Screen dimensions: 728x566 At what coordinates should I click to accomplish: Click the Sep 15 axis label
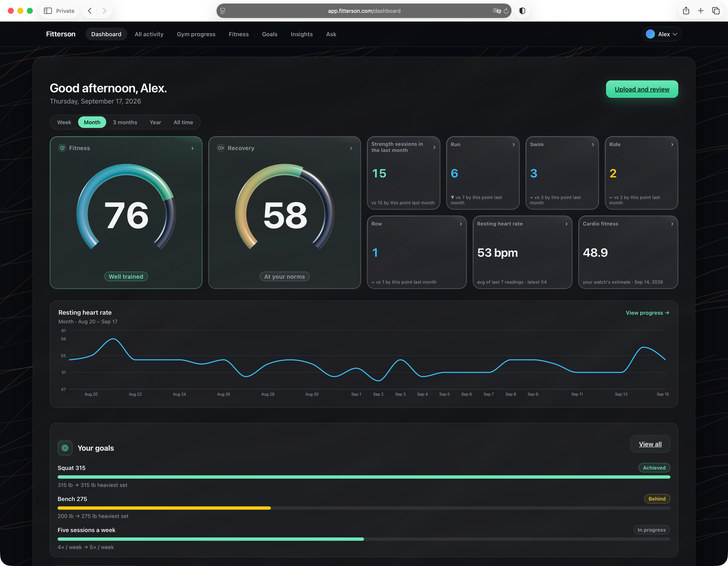click(x=662, y=394)
